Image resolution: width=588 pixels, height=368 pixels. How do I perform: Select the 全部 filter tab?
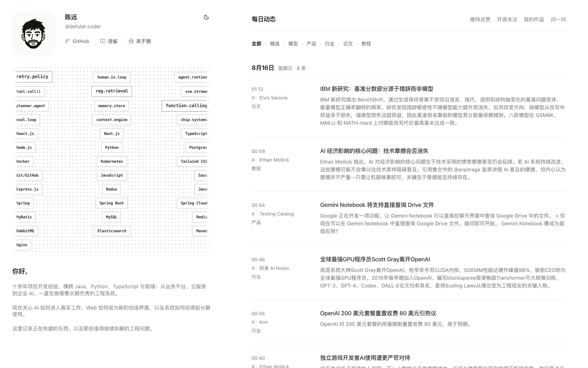pyautogui.click(x=256, y=44)
